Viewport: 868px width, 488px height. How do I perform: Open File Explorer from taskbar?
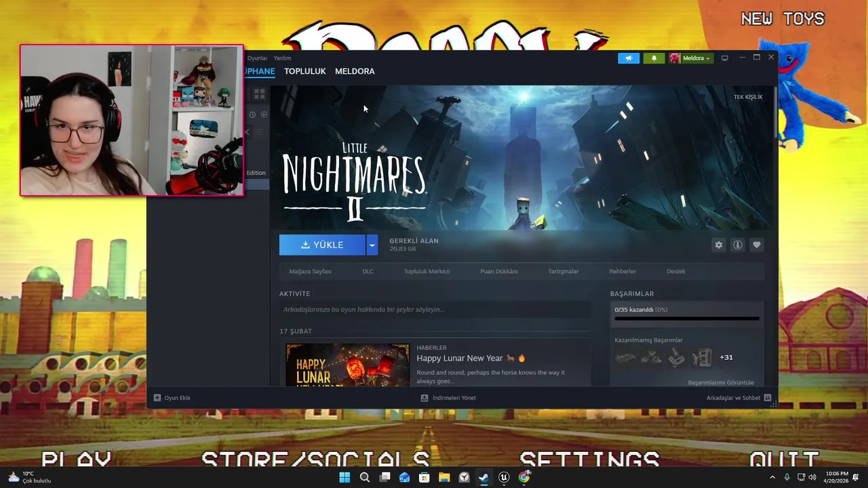click(x=444, y=477)
